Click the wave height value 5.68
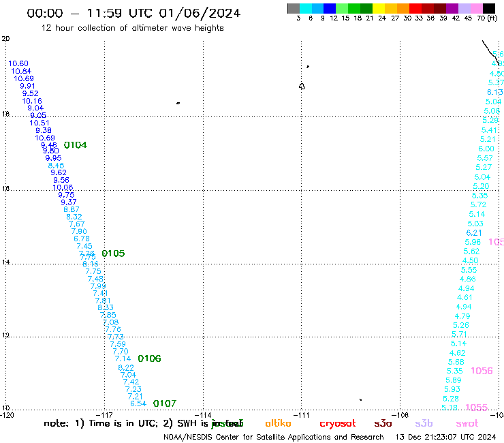Screen dimensions: 504x443 click(x=456, y=363)
